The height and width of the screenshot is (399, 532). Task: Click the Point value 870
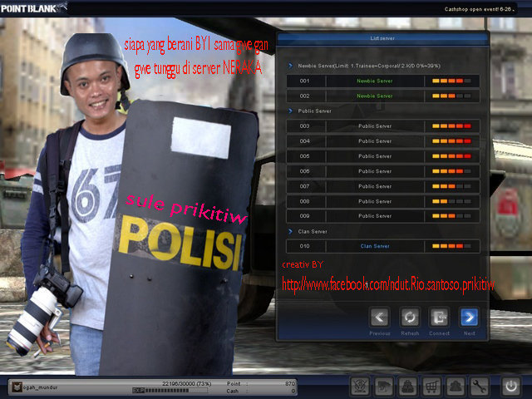tap(290, 383)
